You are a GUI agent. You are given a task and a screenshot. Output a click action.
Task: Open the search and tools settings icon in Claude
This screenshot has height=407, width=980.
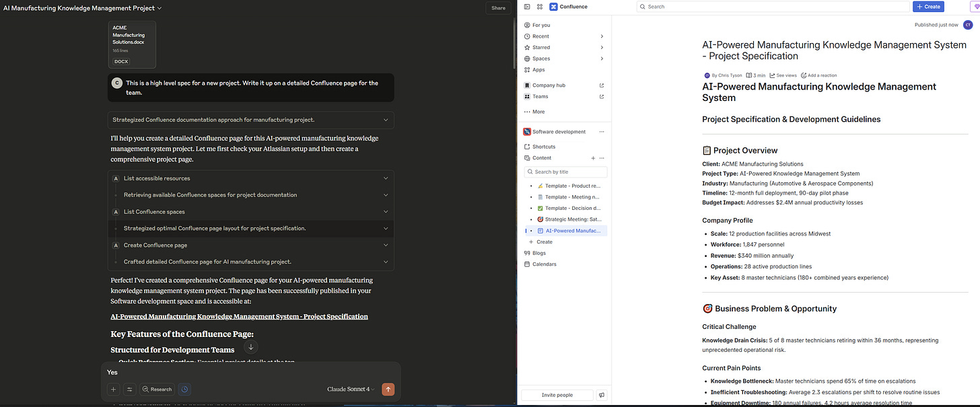129,389
